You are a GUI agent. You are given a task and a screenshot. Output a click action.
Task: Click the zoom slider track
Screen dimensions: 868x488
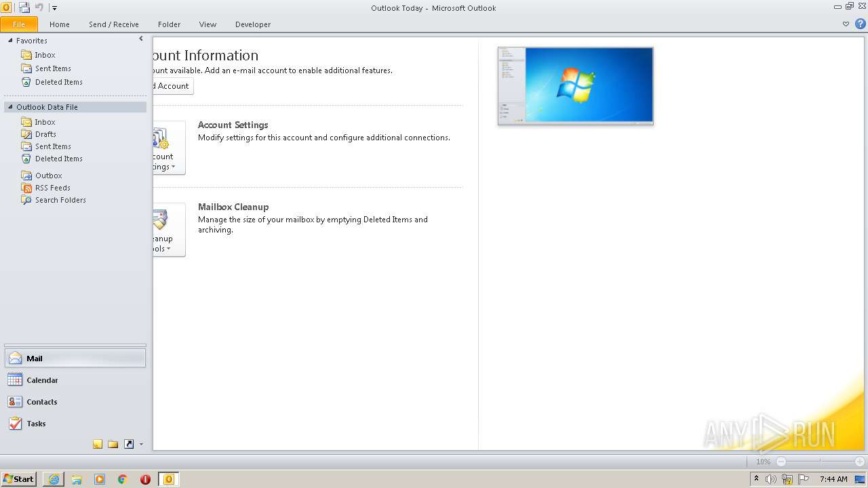(820, 462)
